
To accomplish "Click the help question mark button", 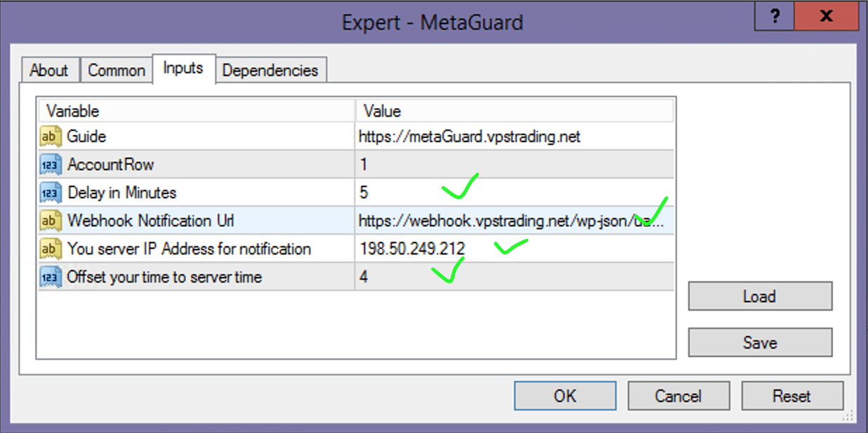I will (775, 17).
